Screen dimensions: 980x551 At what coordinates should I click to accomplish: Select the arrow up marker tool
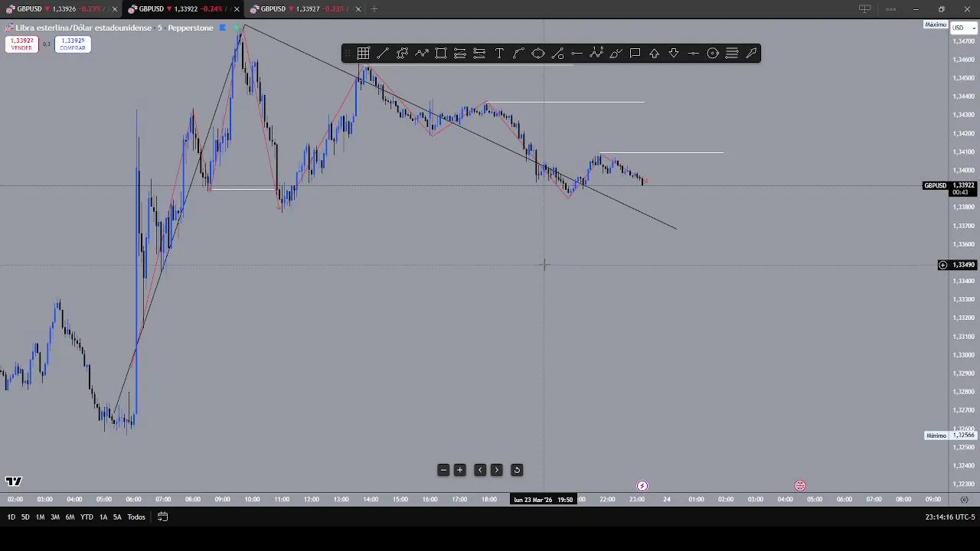click(x=655, y=53)
